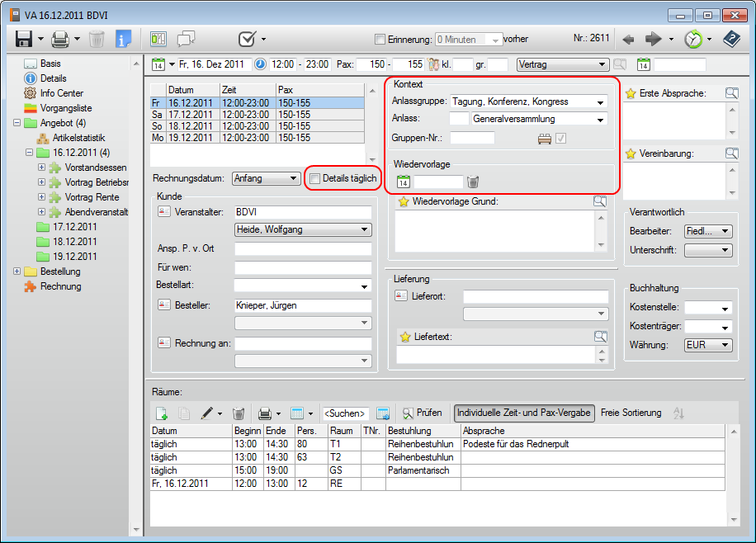The image size is (756, 543).
Task: Enable the Erinnerung checkbox
Action: point(380,40)
